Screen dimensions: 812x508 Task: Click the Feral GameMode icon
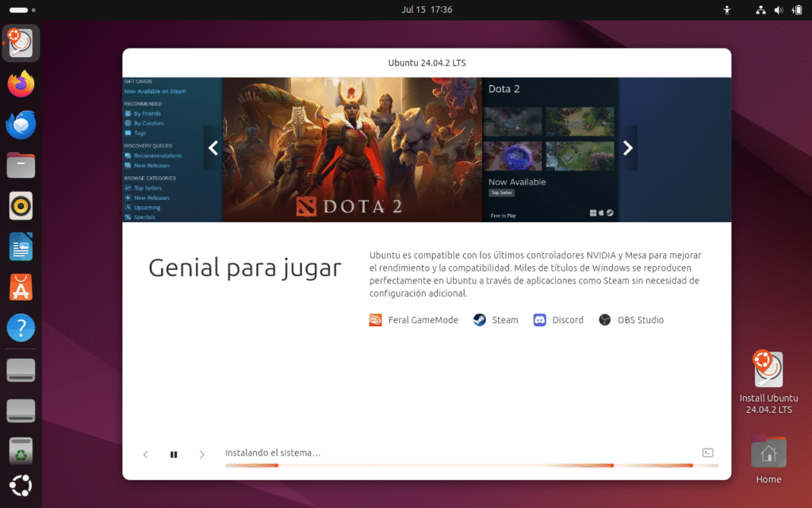375,320
